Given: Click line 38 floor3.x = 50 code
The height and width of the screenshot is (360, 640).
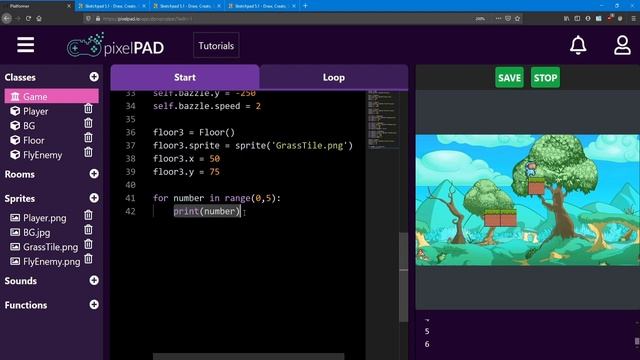Looking at the screenshot, I should (186, 158).
